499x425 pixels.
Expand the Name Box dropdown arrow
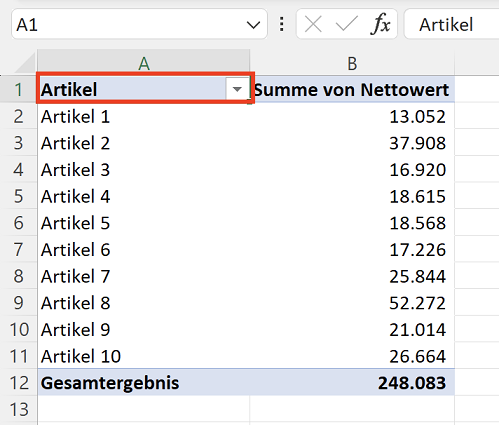click(253, 25)
